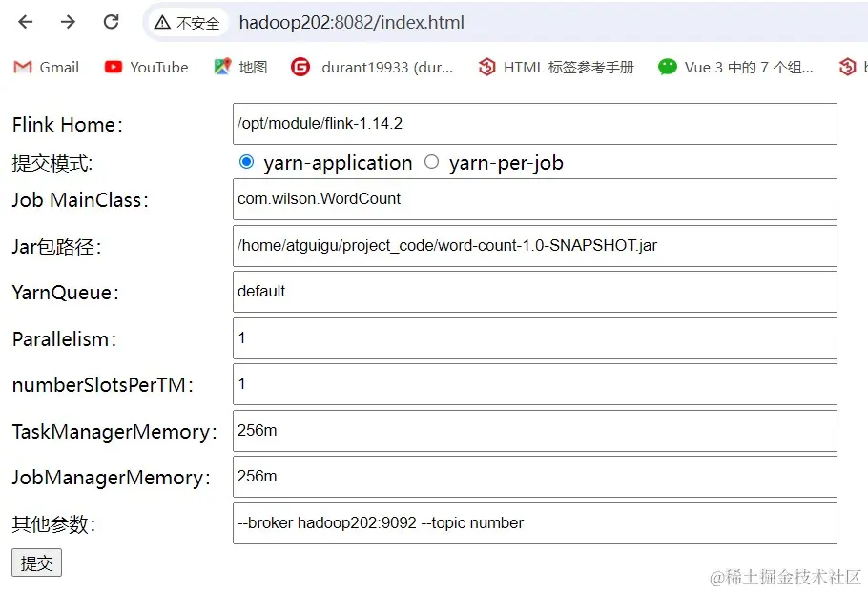
Task: Click the "其他参数:" label
Action: click(x=53, y=523)
